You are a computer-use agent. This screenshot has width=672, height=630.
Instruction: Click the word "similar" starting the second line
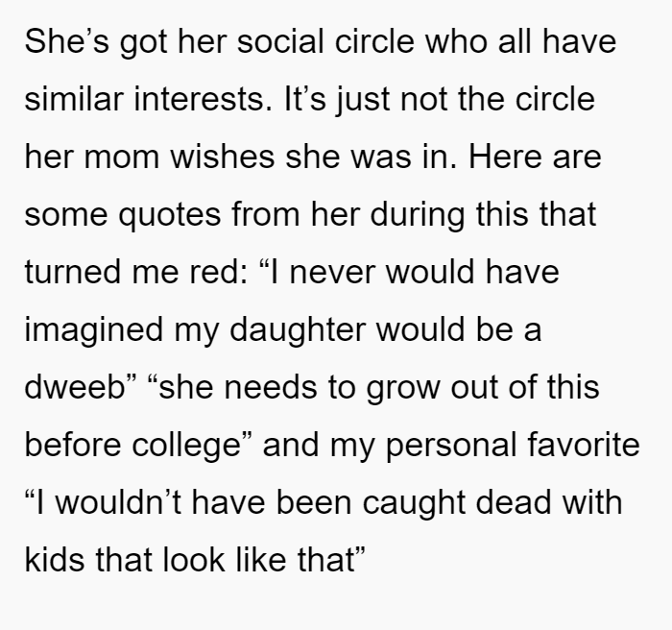[x=74, y=99]
